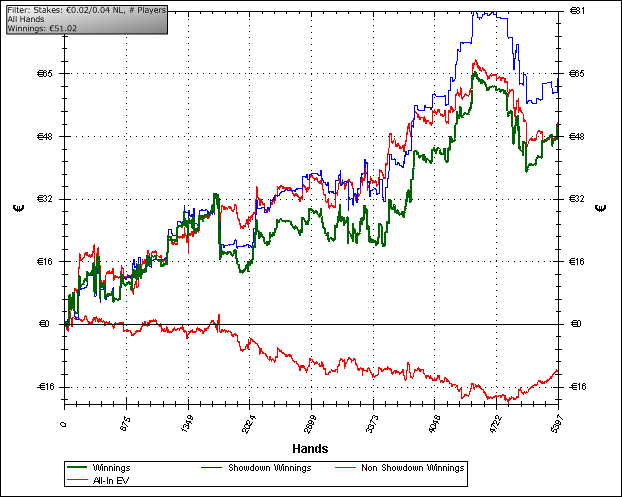Click the '€81' label on the right axis
This screenshot has height=497, width=622.
(577, 11)
